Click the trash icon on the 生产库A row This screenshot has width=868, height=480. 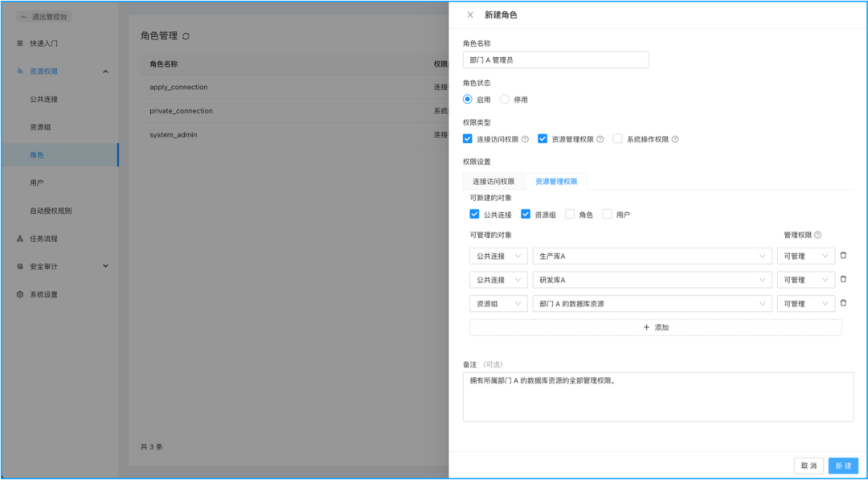pos(842,256)
